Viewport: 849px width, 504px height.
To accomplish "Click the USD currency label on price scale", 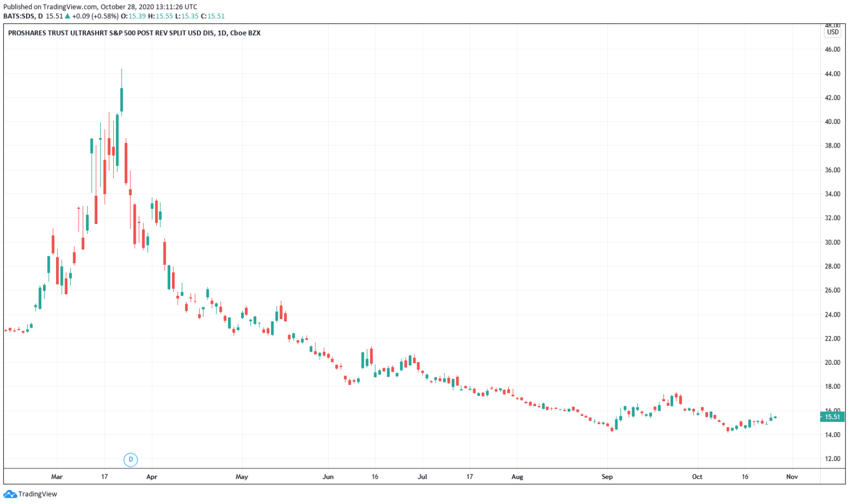I will point(832,32).
